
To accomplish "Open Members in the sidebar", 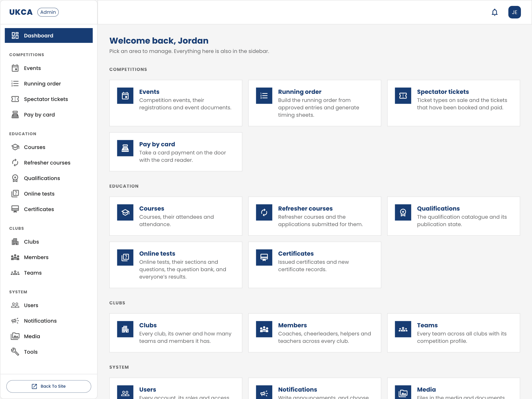I will tap(49, 257).
